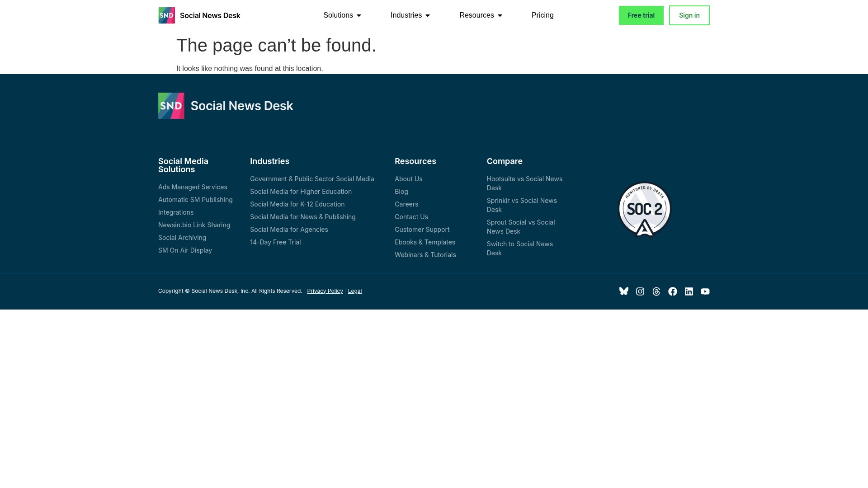The image size is (868, 488).
Task: Open the Blog link
Action: pyautogui.click(x=401, y=192)
